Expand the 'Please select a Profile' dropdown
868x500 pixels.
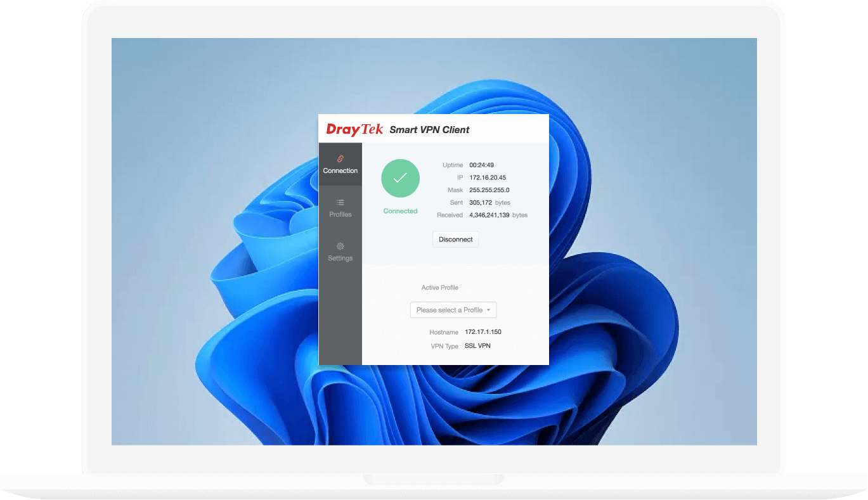click(453, 310)
